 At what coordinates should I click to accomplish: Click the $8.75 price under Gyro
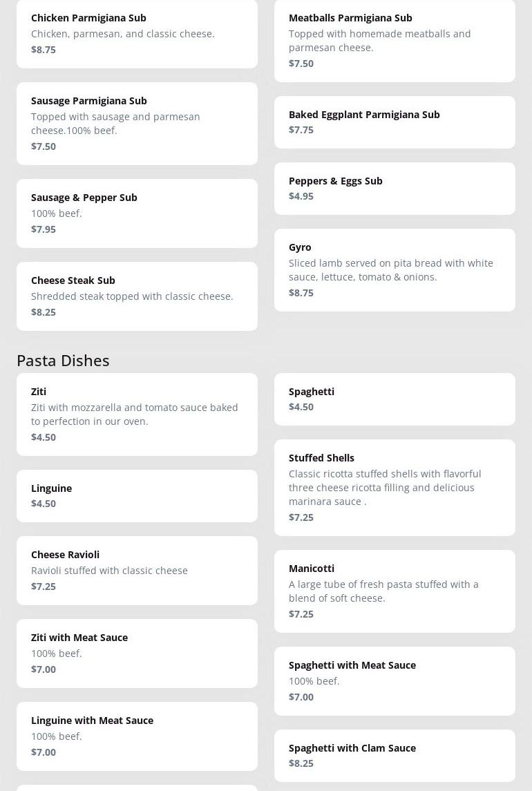pos(301,293)
